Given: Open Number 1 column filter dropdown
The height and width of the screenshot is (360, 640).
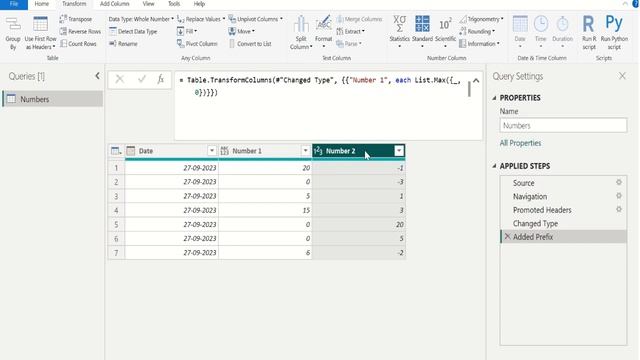Looking at the screenshot, I should click(x=305, y=151).
